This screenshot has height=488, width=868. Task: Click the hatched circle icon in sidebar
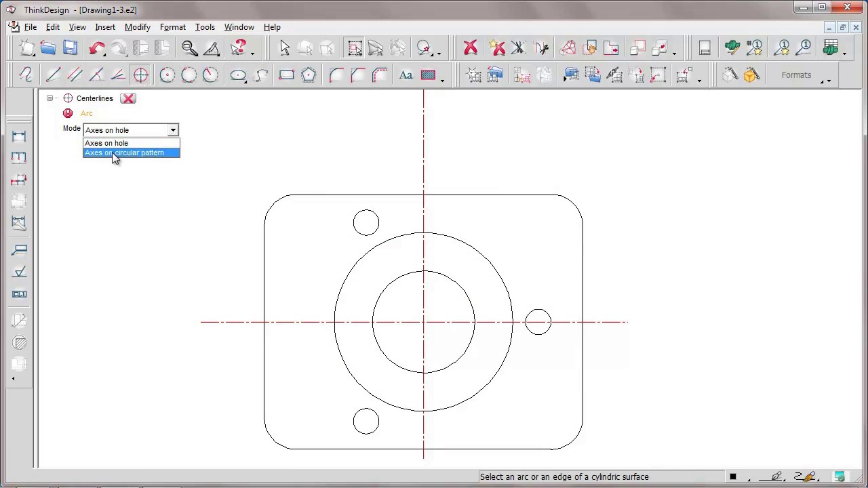19,343
